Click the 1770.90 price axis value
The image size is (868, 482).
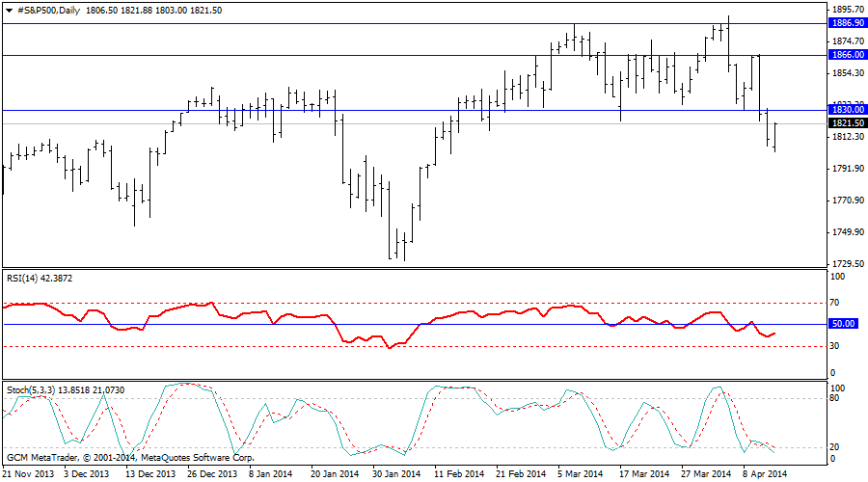pyautogui.click(x=848, y=201)
